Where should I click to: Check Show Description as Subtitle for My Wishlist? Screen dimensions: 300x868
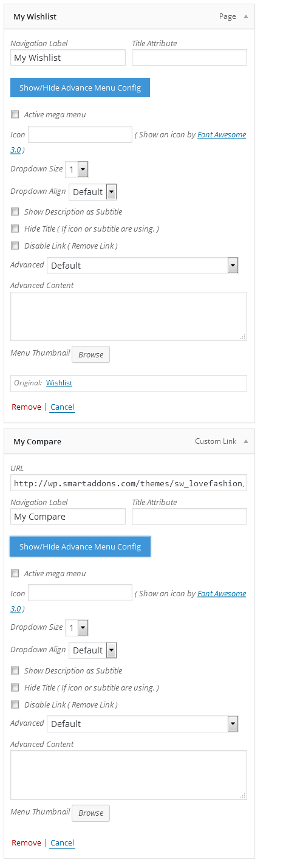(x=15, y=212)
